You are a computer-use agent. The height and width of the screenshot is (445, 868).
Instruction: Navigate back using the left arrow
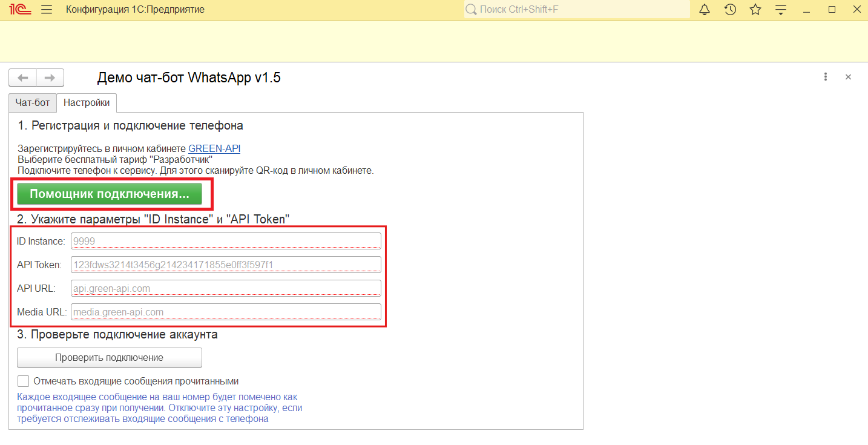(x=22, y=77)
